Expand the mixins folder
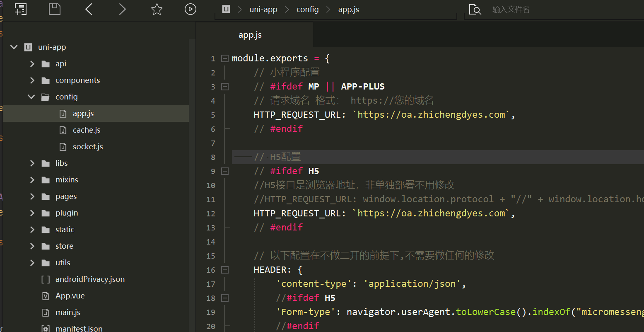This screenshot has width=644, height=332. coord(32,180)
